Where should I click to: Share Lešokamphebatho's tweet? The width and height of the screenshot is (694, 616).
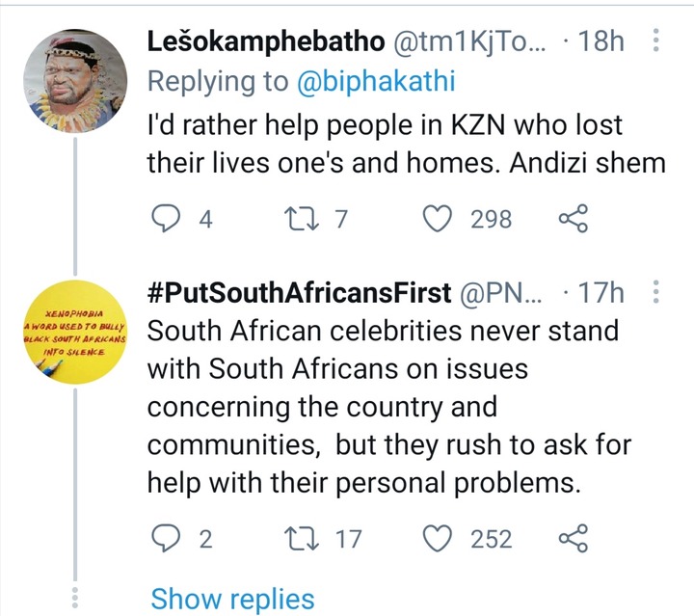click(x=574, y=218)
